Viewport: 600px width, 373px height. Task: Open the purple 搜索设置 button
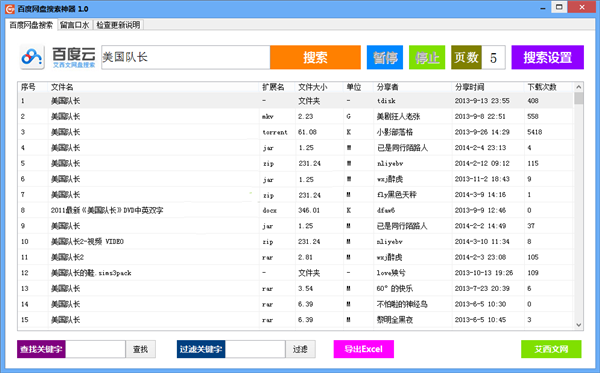point(548,57)
